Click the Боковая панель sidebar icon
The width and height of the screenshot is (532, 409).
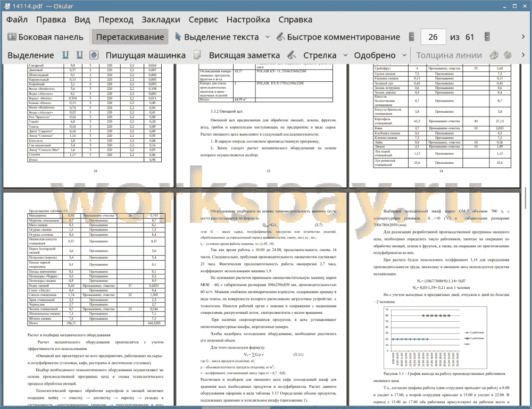(12, 37)
